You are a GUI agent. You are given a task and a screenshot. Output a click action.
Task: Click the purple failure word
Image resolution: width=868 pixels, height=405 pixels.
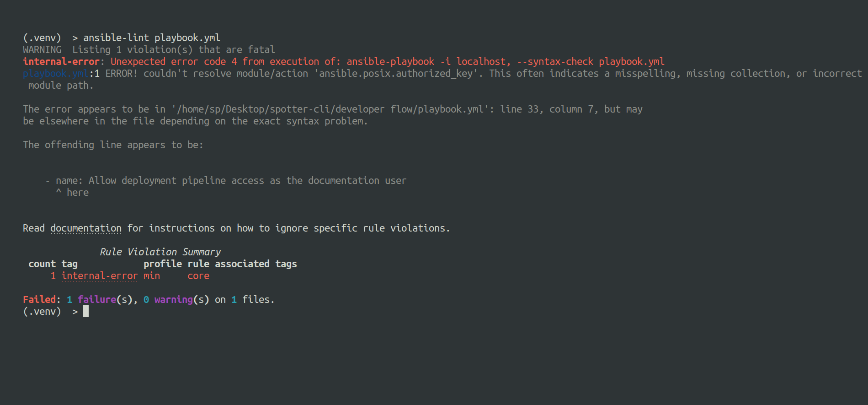tap(97, 300)
